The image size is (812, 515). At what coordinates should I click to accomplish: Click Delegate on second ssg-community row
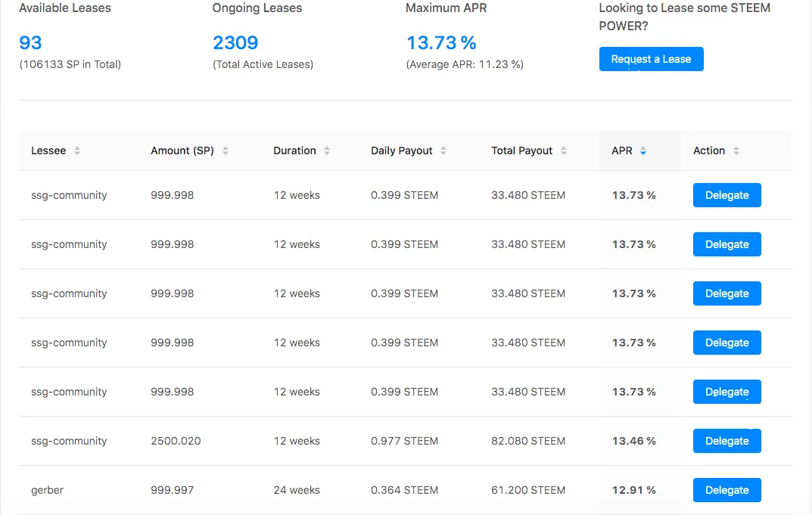727,244
